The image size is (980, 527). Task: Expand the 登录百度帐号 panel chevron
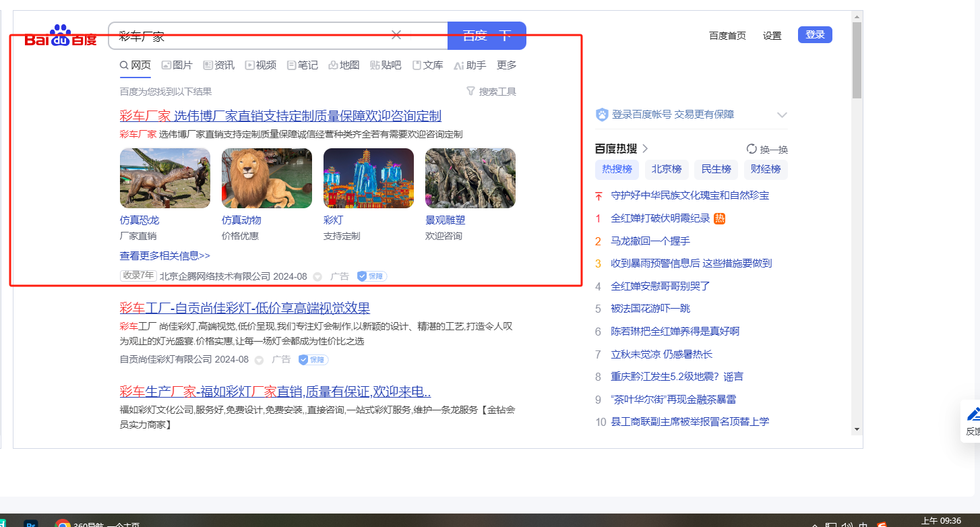coord(782,115)
